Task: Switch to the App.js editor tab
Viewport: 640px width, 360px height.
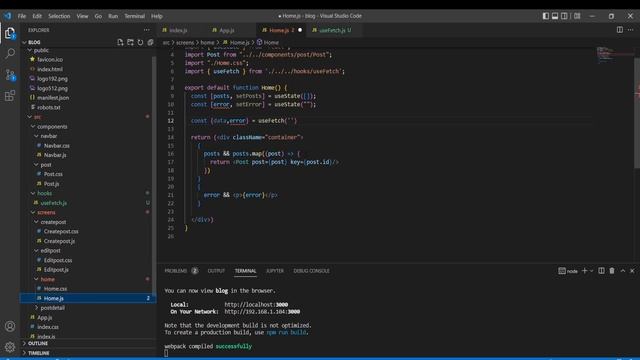Action: [x=227, y=30]
